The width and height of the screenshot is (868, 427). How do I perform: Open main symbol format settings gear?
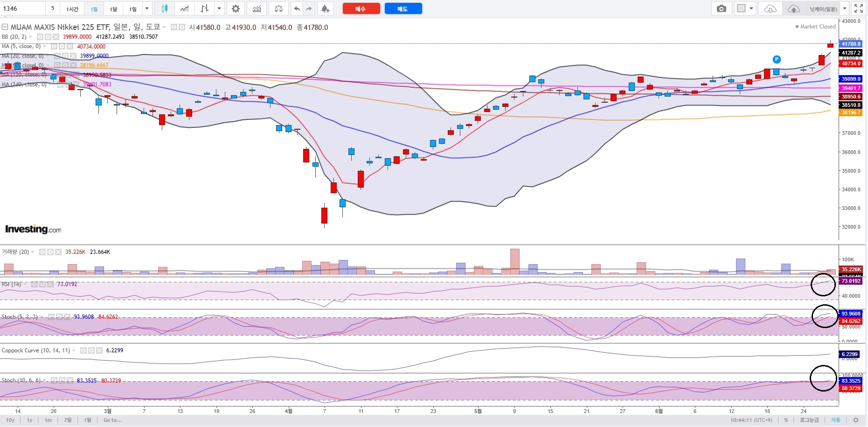(182, 27)
